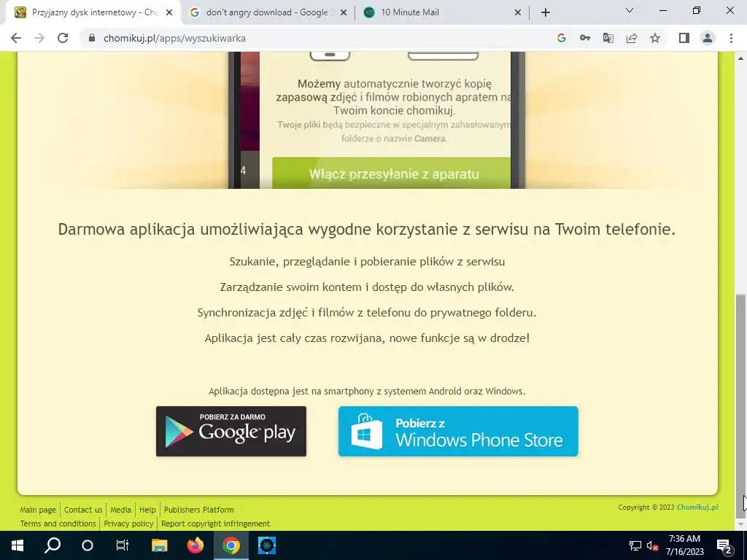Click the text 'Aplikacja dostępna jest na smartphony z systemem Android oraz Windows.'

tap(367, 392)
